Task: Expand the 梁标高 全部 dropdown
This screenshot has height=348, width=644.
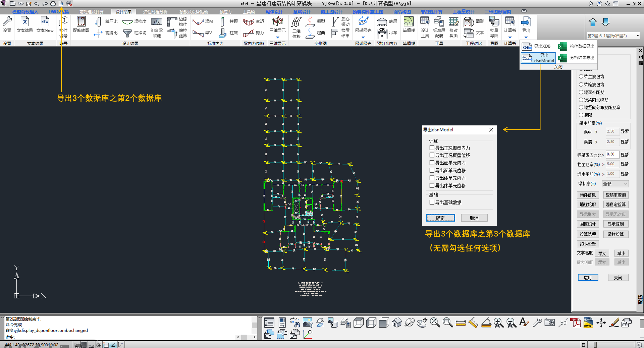Action: pos(626,184)
